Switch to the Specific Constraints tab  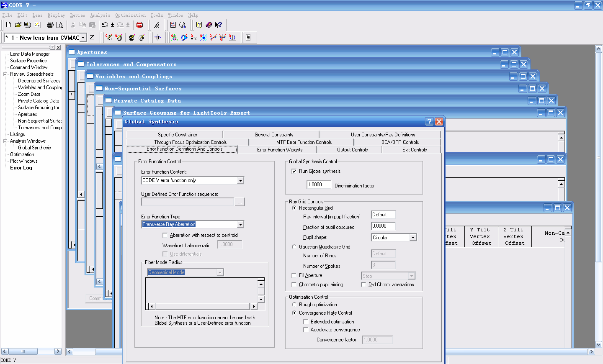click(177, 135)
